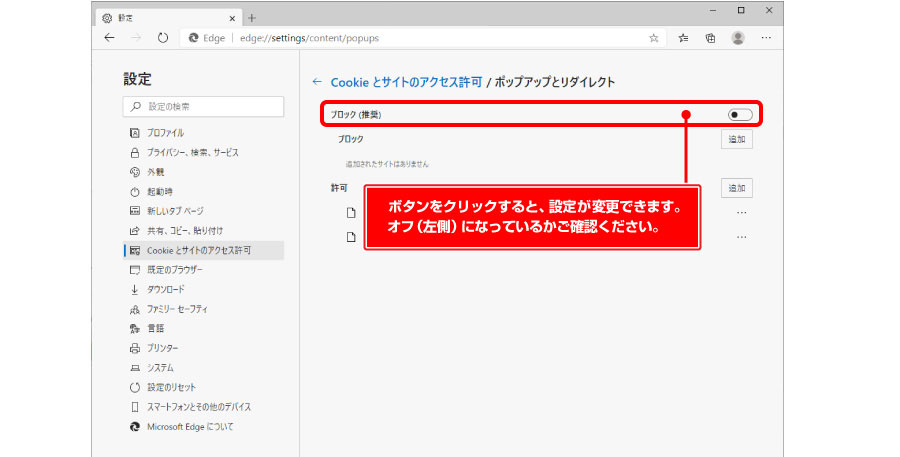Select the 設定 browser tab
This screenshot has height=457, width=900.
(x=169, y=18)
